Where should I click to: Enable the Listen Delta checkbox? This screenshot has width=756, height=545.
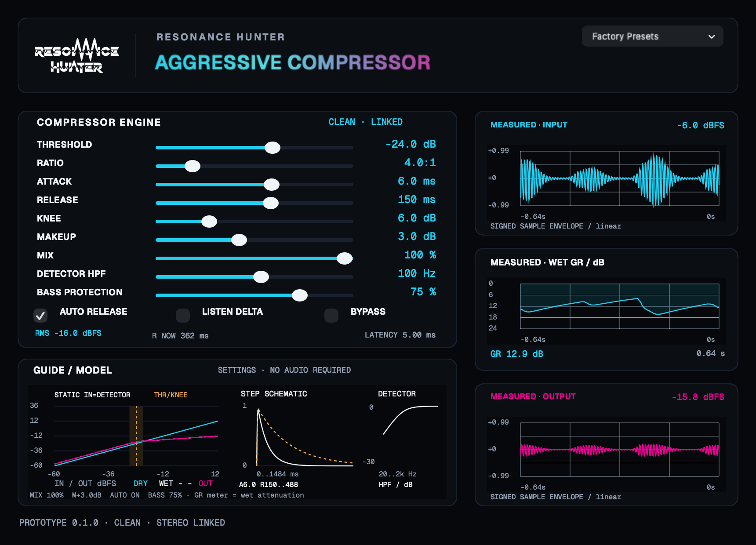click(183, 315)
